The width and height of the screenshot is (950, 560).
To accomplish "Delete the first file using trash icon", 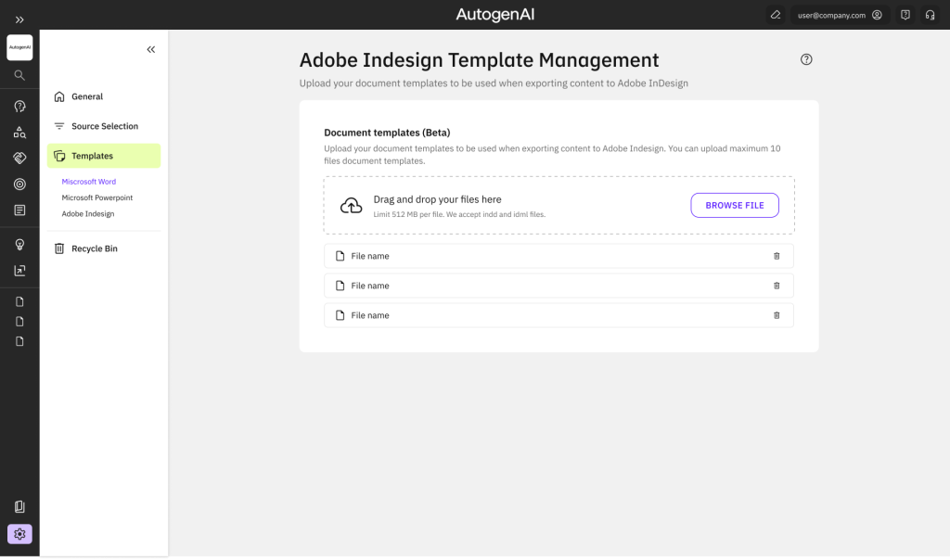I will [x=777, y=256].
